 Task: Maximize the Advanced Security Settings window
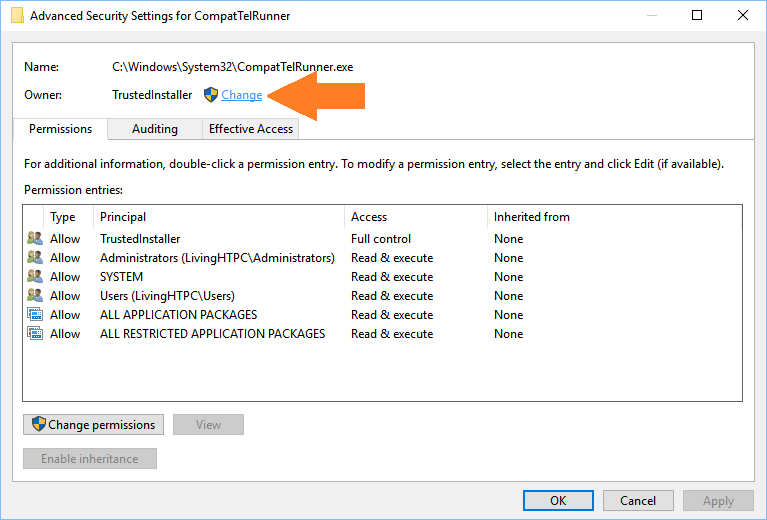[697, 15]
